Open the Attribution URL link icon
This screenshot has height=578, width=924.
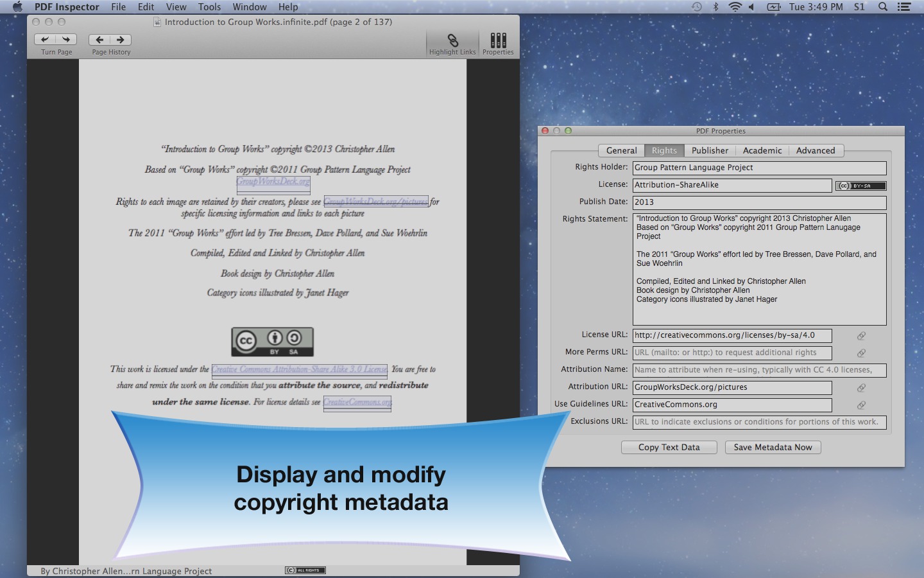pos(861,388)
